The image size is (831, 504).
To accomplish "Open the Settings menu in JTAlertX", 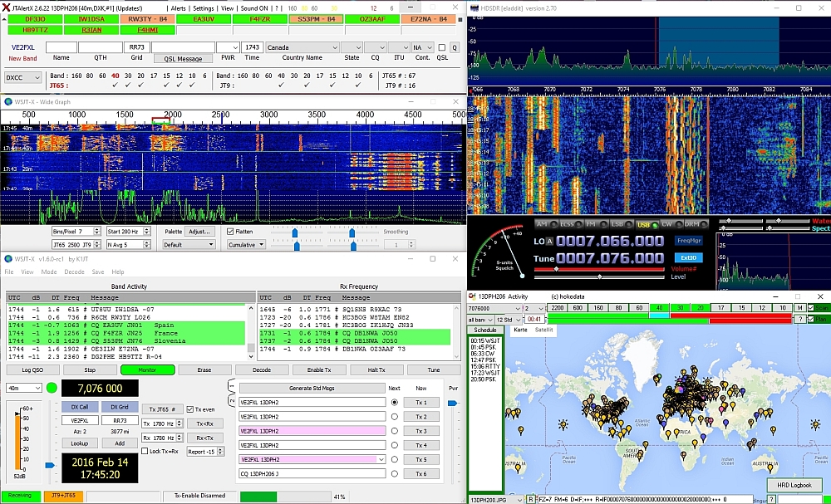I will 204,7.
